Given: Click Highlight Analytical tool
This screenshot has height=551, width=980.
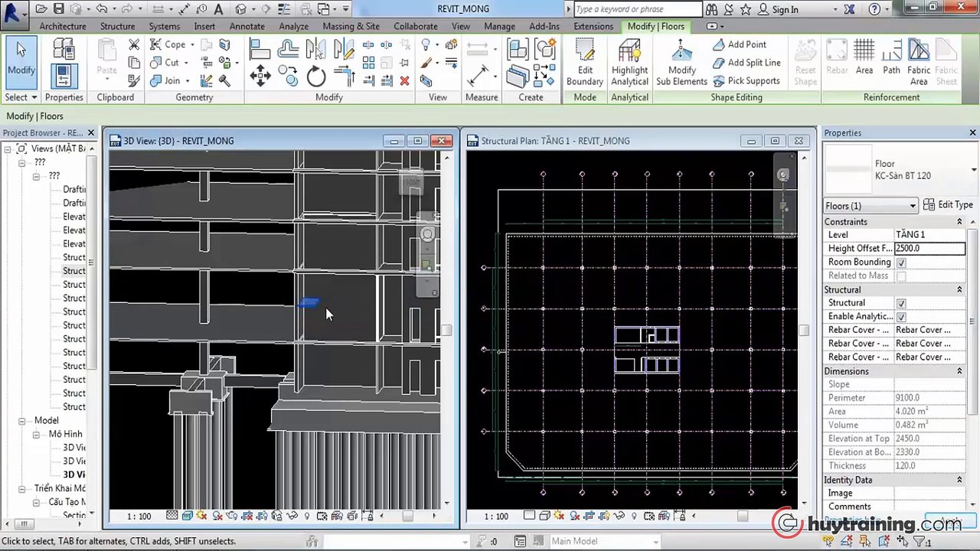Looking at the screenshot, I should click(x=629, y=63).
